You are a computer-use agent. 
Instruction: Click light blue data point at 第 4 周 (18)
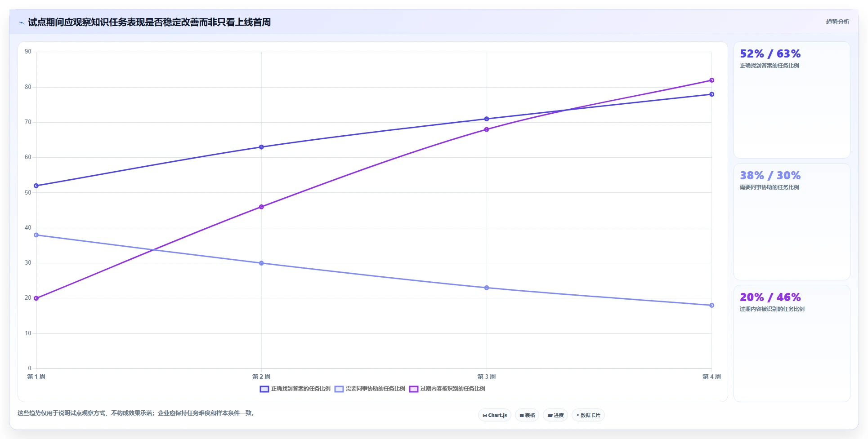click(x=711, y=306)
